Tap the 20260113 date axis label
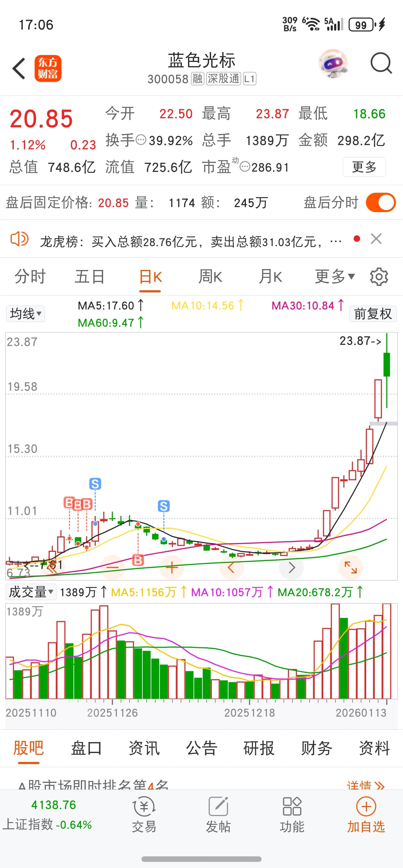 click(361, 713)
